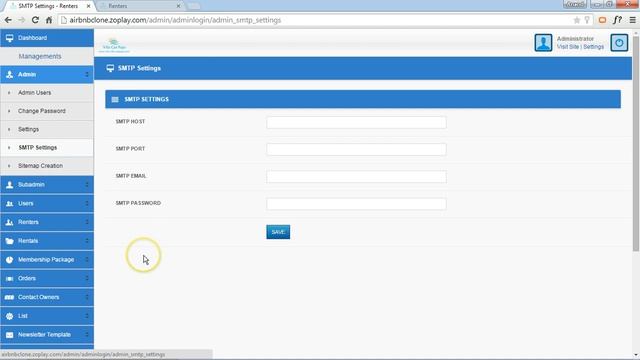Screen dimensions: 640x360
Task: Click the List globe icon
Action: coord(9,316)
